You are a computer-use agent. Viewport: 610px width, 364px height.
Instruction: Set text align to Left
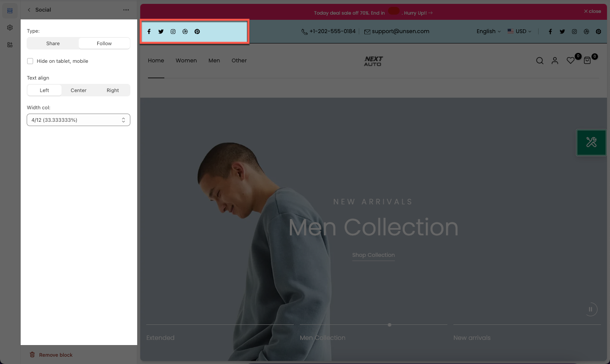[x=44, y=90]
